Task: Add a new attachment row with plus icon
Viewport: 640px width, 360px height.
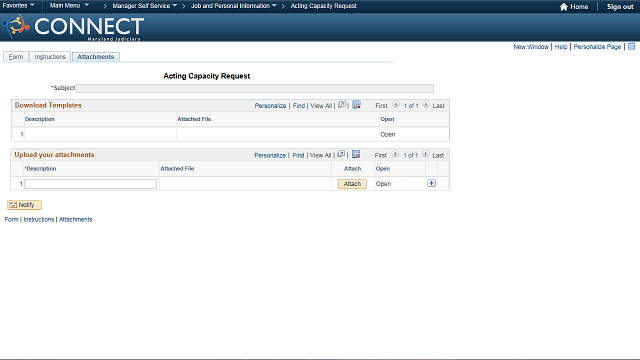Action: tap(431, 183)
